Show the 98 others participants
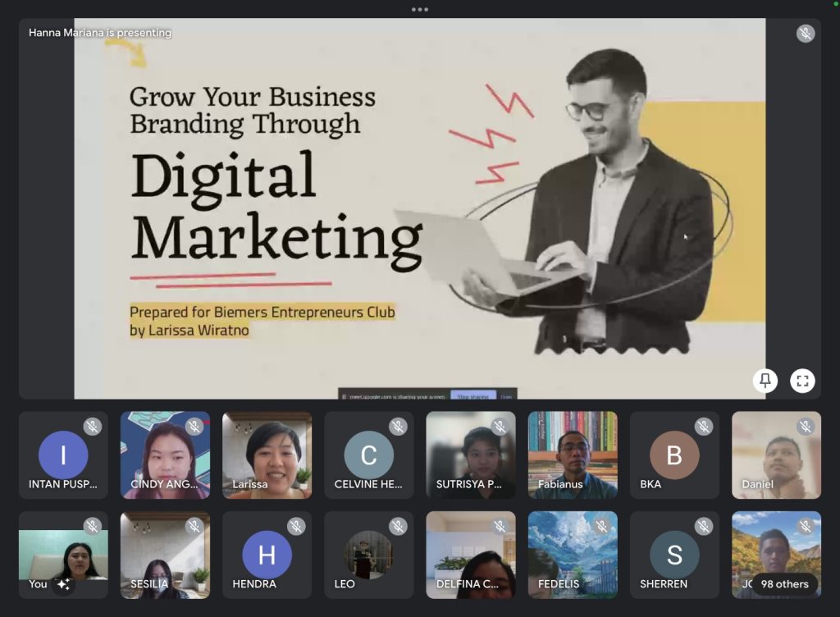 pyautogui.click(x=784, y=584)
